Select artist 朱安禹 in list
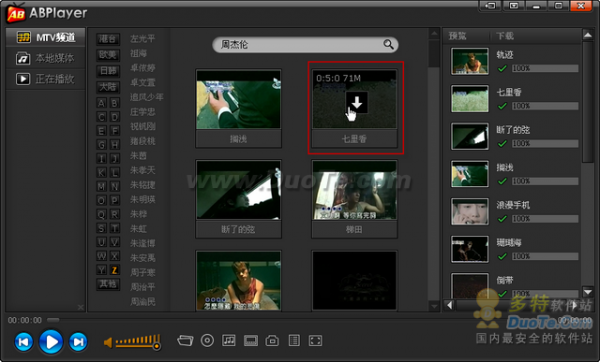The height and width of the screenshot is (362, 600). click(143, 258)
